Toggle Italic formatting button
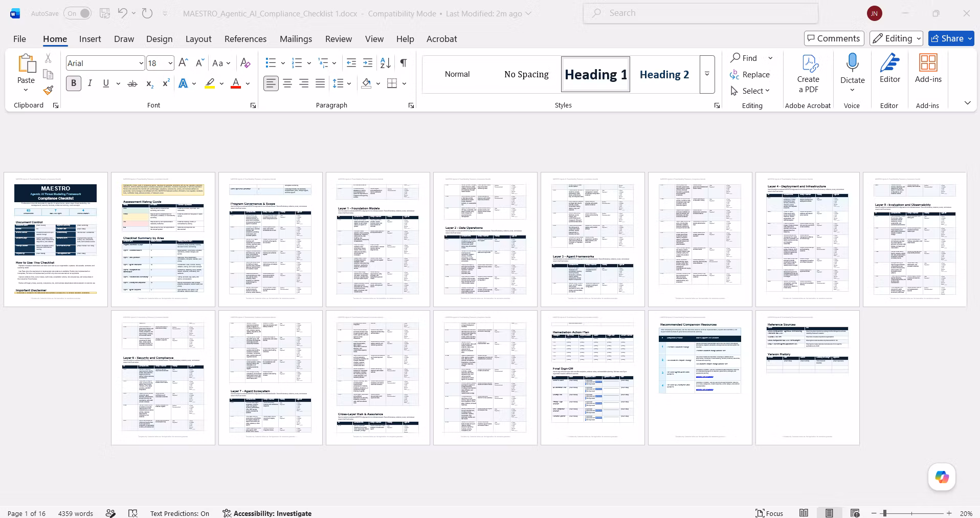 click(x=90, y=83)
